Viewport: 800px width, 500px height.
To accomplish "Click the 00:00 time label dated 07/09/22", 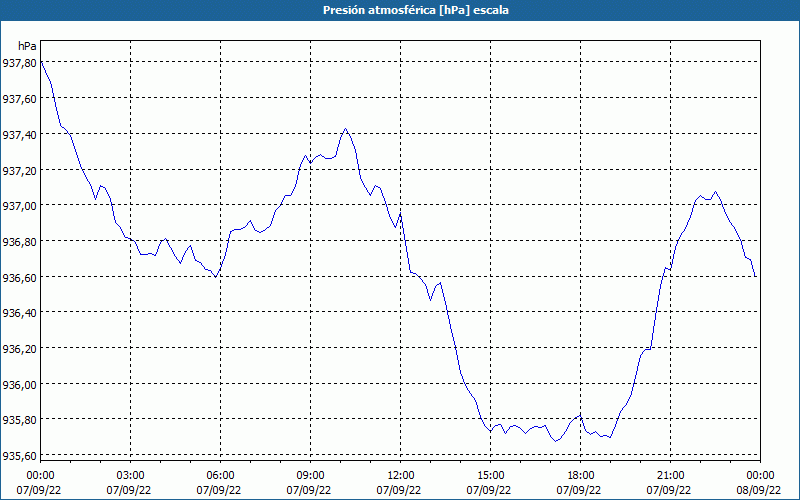I will coord(40,476).
